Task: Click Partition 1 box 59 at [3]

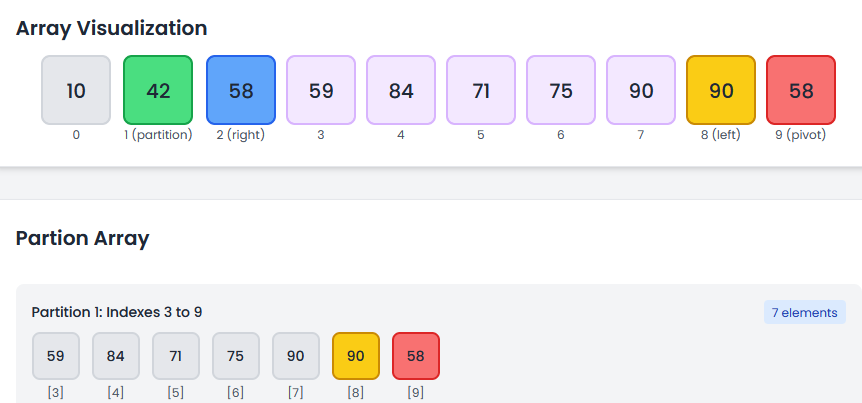Action: pyautogui.click(x=56, y=356)
